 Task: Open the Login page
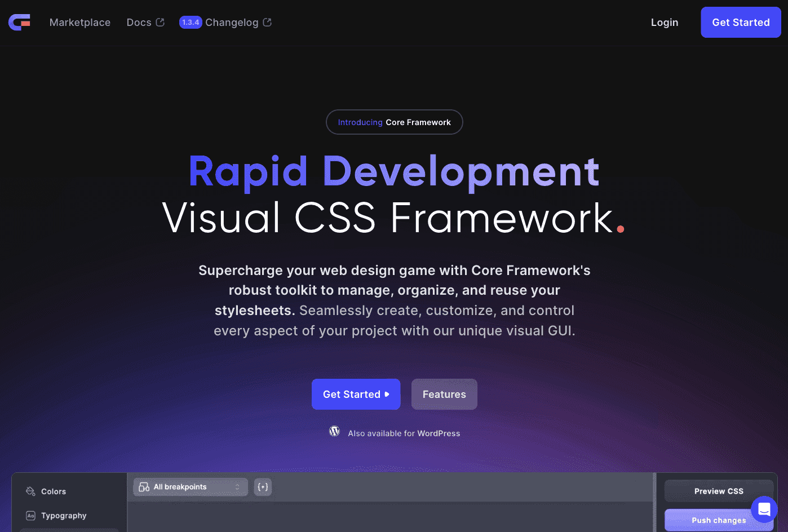(x=665, y=23)
